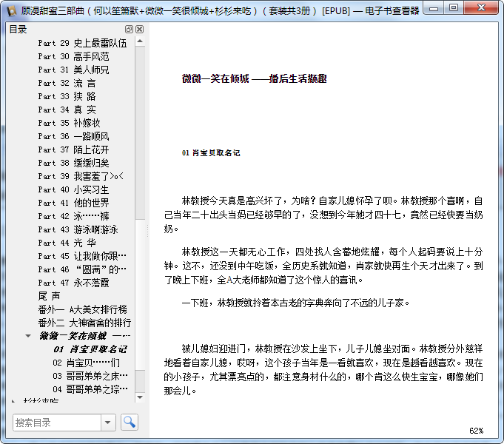Image resolution: width=504 pixels, height=444 pixels.
Task: Click paragraph starting 林教授今天真是高兴坏了
Action: 323,215
